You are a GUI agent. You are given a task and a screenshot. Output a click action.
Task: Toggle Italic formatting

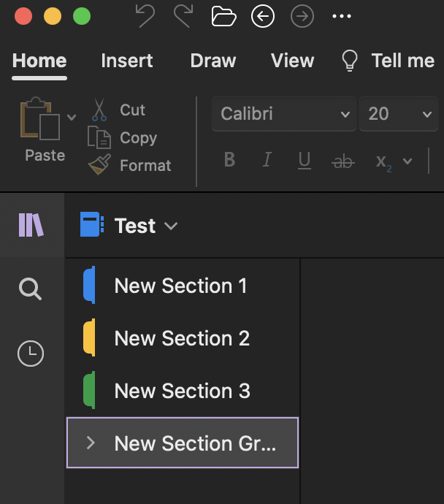[x=267, y=160]
